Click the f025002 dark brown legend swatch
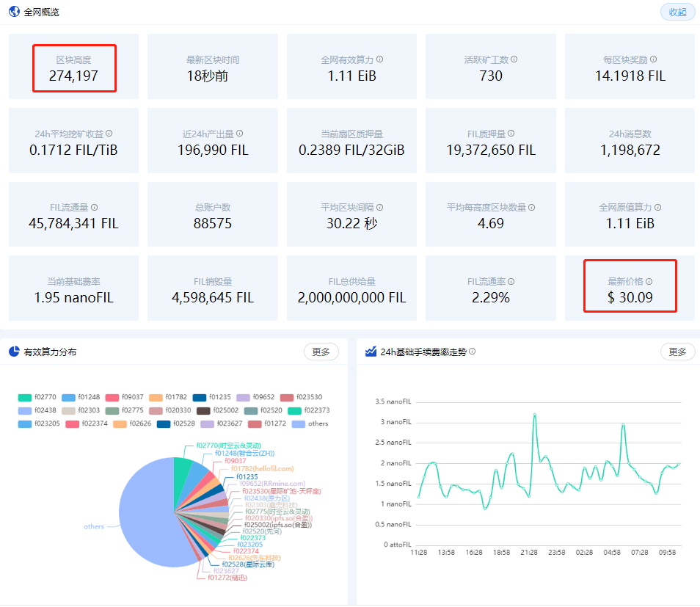700x607 pixels. click(x=203, y=410)
